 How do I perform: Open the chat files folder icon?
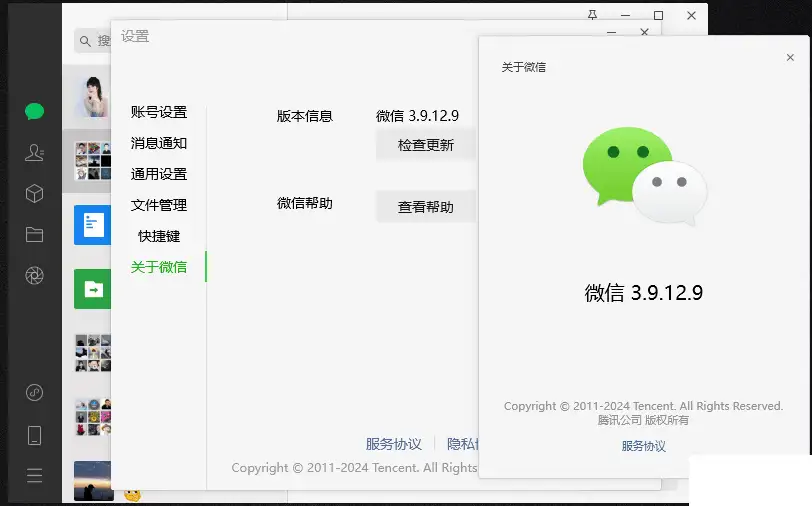point(34,235)
